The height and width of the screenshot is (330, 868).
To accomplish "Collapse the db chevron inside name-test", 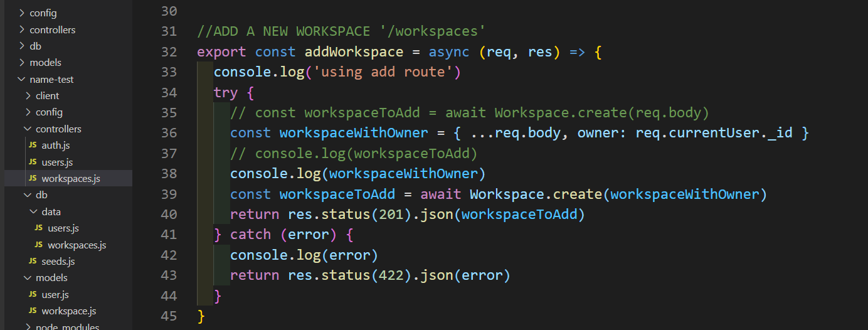I will pyautogui.click(x=28, y=195).
